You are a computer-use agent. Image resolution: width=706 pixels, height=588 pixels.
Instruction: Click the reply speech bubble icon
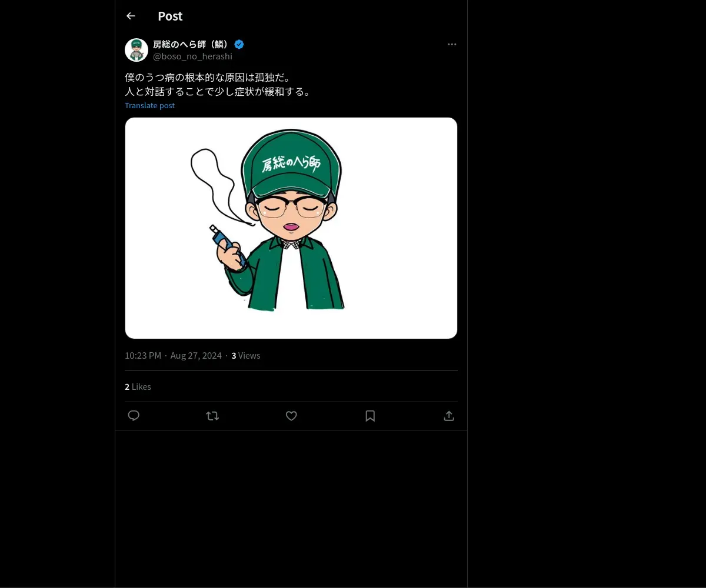134,416
